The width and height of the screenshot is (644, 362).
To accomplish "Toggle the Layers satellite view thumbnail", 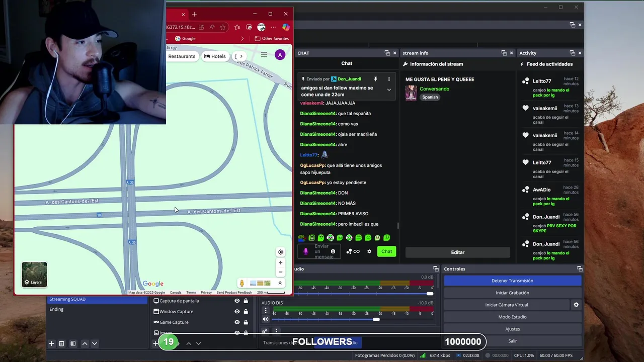I will point(34,275).
